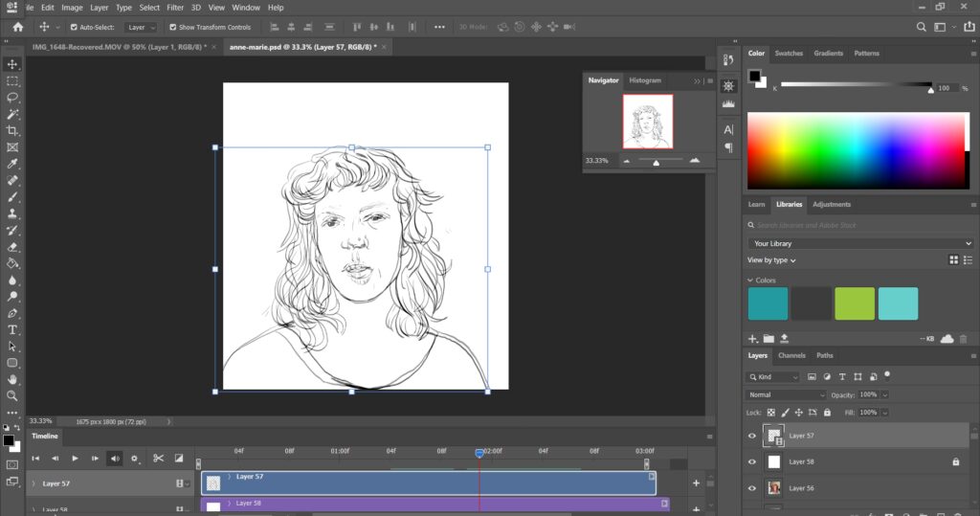Click the scissors split-at-playhead icon
Screen dimensions: 980x516
(x=158, y=459)
